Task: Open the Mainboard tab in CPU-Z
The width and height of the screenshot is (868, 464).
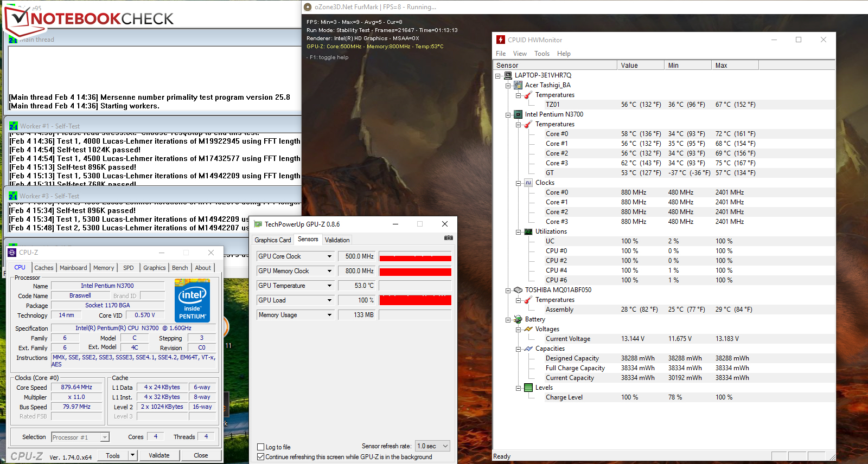Action: point(73,268)
